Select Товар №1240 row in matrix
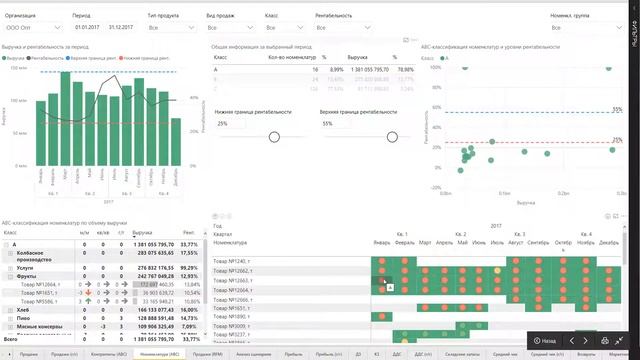 pyautogui.click(x=232, y=261)
